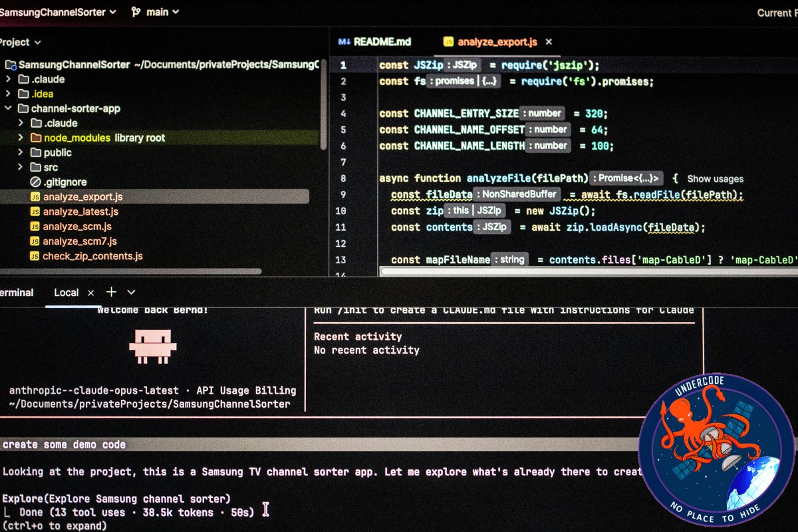Close the analyze_export.js tab
Image resolution: width=798 pixels, height=532 pixels.
click(549, 41)
